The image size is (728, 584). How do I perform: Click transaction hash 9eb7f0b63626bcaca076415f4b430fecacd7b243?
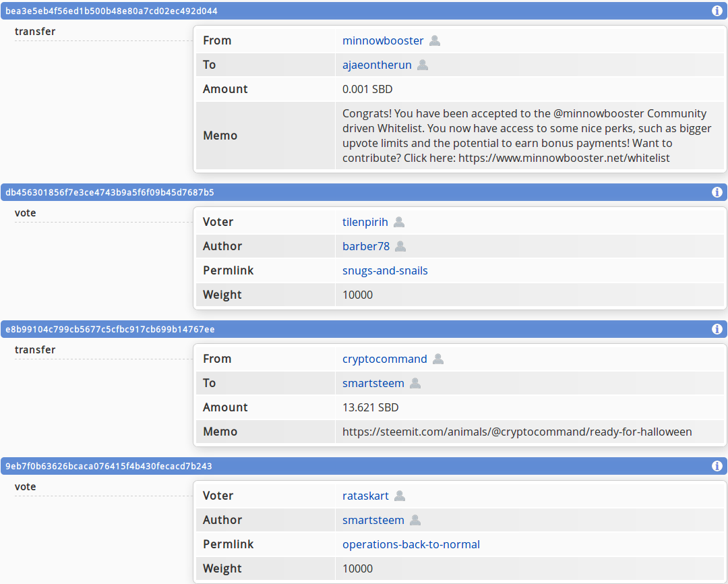point(109,466)
